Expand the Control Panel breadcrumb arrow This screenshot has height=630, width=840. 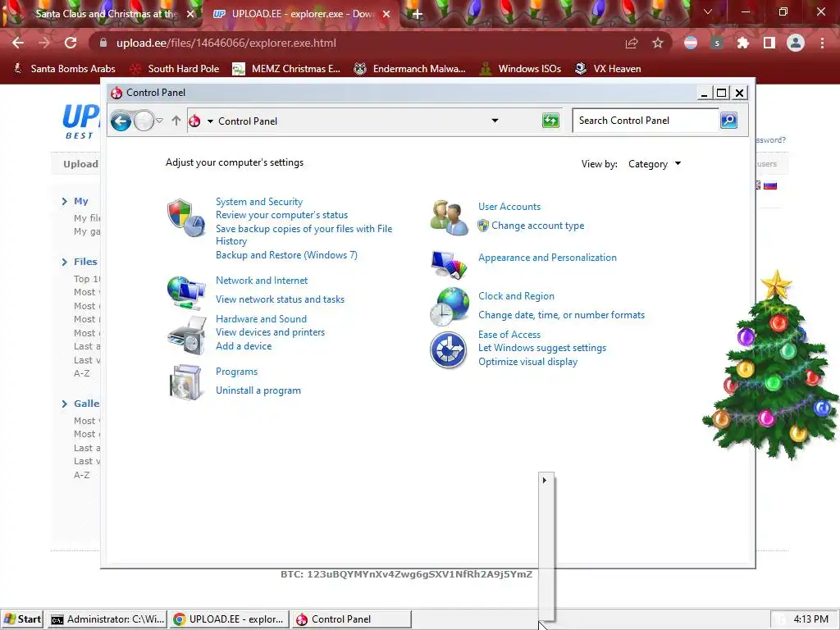point(210,121)
